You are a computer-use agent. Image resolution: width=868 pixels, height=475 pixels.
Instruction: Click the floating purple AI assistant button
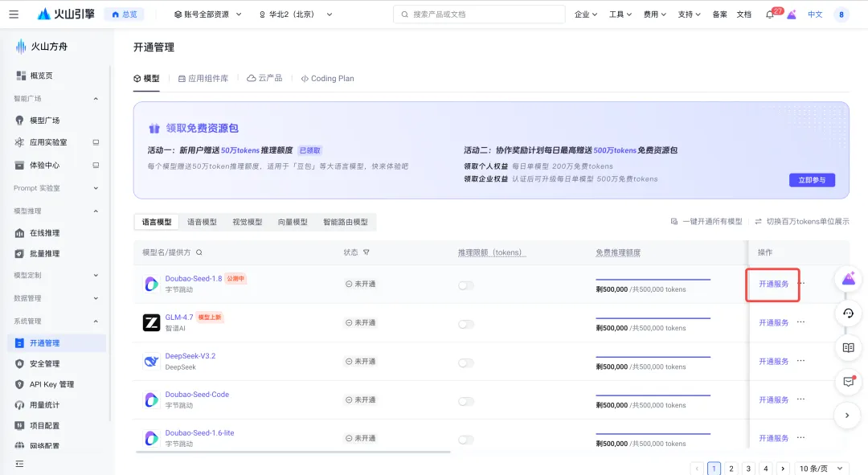tap(848, 278)
